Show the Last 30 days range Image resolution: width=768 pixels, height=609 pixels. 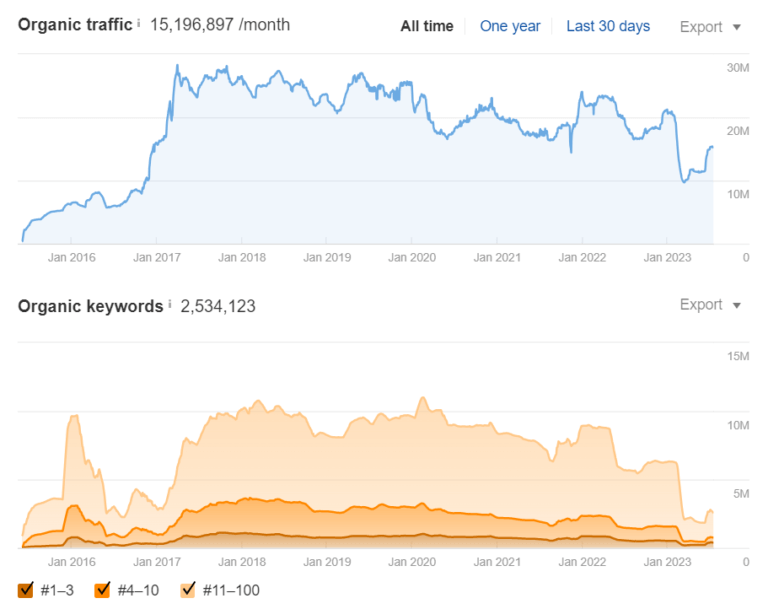[x=607, y=27]
